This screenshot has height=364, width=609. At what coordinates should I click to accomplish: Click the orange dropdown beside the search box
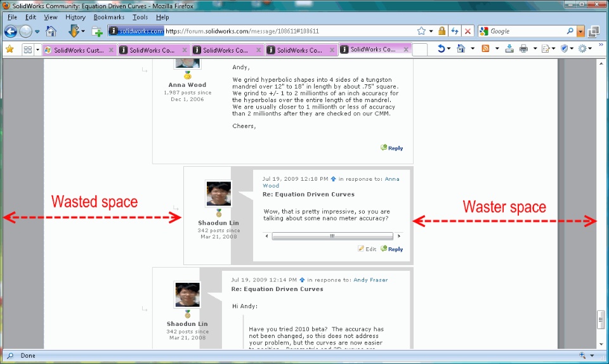click(x=580, y=32)
